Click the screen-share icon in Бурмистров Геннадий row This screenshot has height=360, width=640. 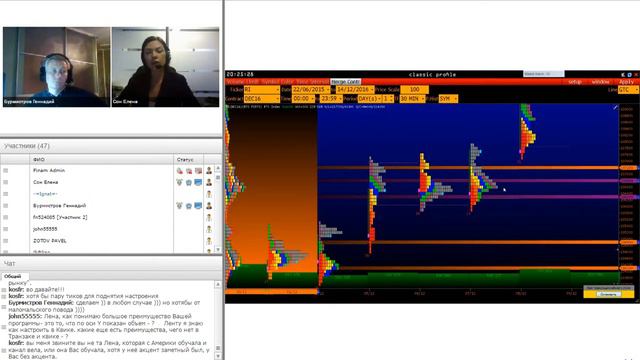pyautogui.click(x=198, y=206)
